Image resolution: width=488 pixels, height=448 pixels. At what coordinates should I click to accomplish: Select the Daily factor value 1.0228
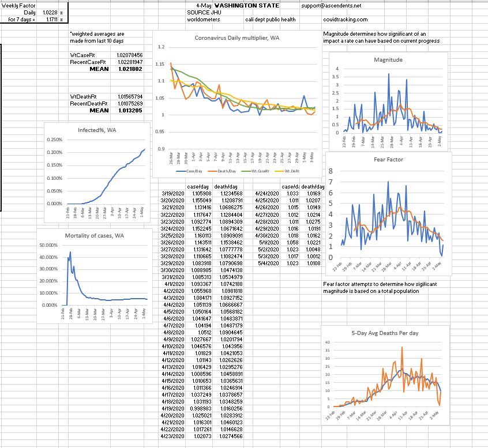tap(50, 12)
